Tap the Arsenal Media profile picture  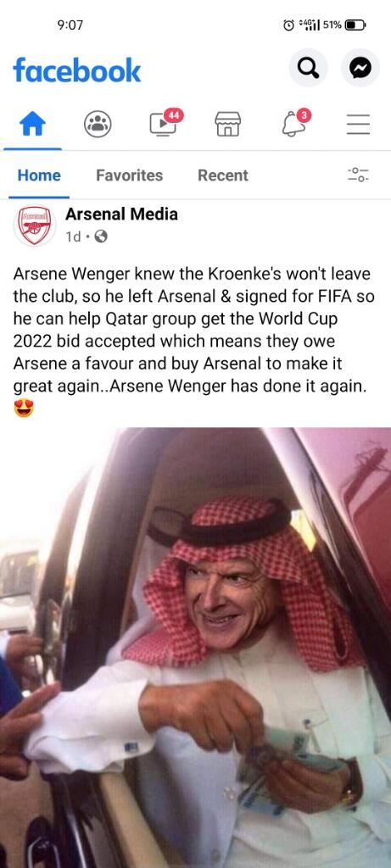coord(35,225)
